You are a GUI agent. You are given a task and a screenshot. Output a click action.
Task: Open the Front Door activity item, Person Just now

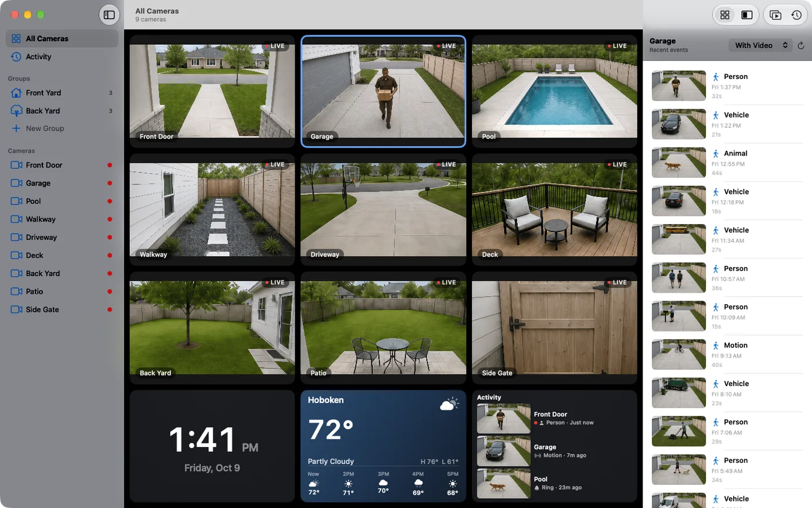coord(554,419)
